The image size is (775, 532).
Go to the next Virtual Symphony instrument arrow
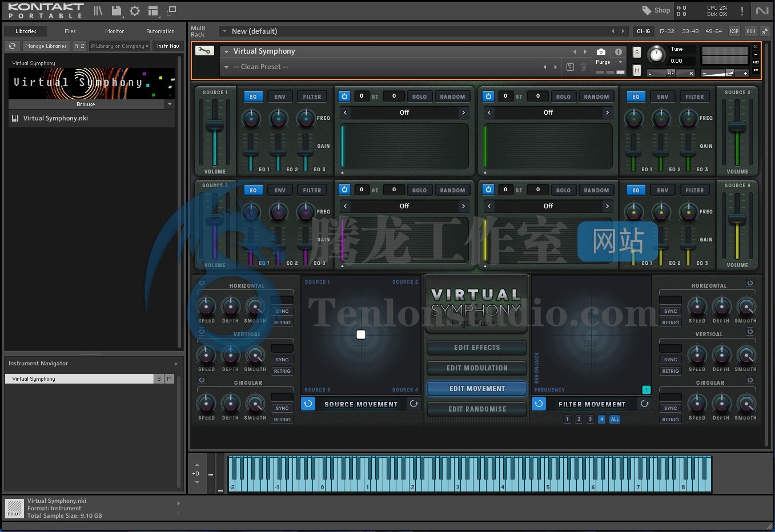[585, 51]
